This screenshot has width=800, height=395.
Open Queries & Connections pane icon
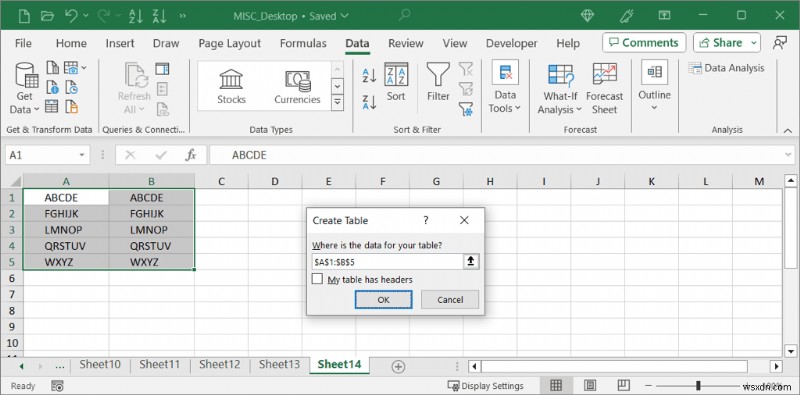pos(162,68)
